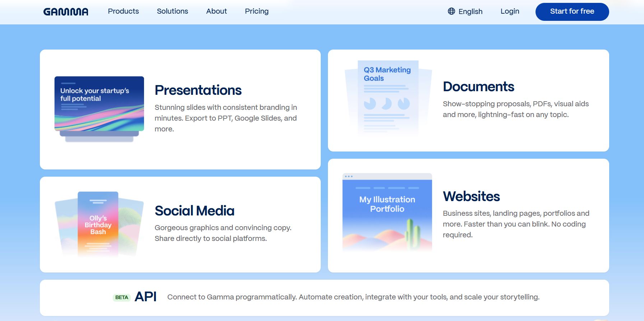Open the Presentations heading link
644x321 pixels.
click(198, 90)
